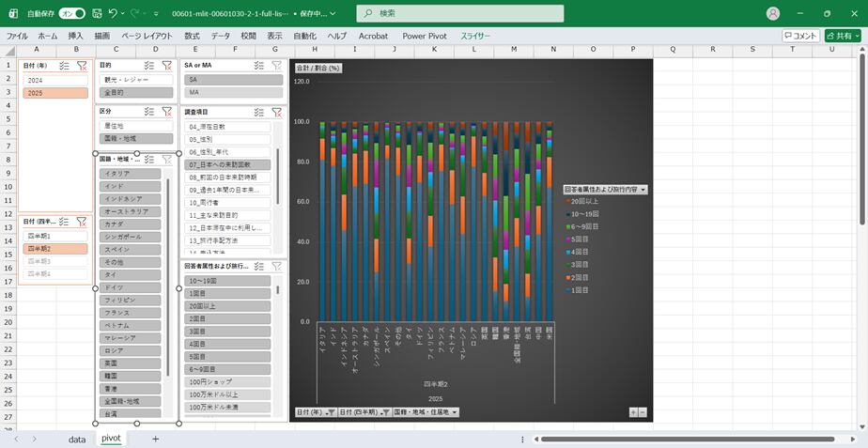Toggle multi-select on 調査項目 slicer

[x=258, y=113]
